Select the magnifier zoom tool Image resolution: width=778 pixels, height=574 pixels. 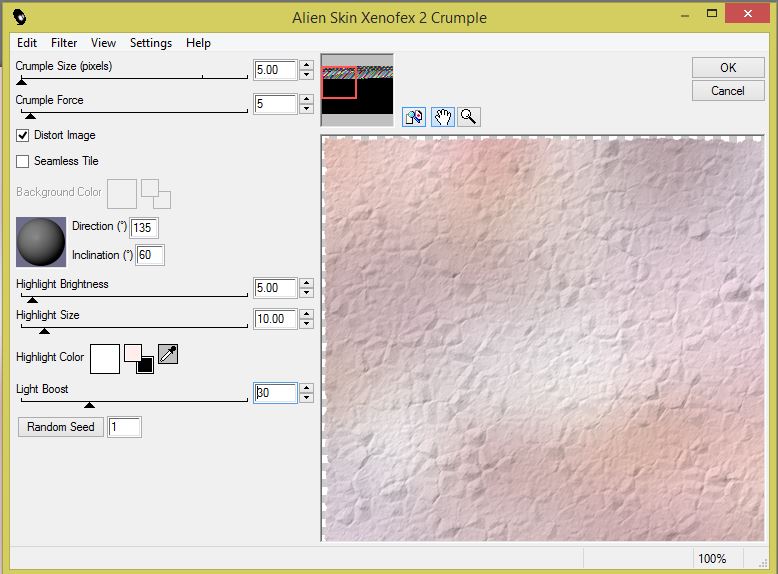tap(468, 117)
